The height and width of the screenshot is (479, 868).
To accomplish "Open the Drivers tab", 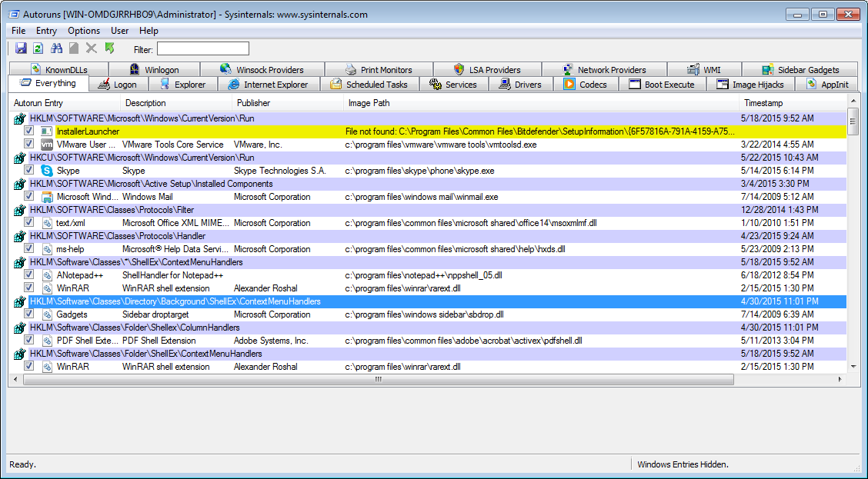I will coord(520,84).
